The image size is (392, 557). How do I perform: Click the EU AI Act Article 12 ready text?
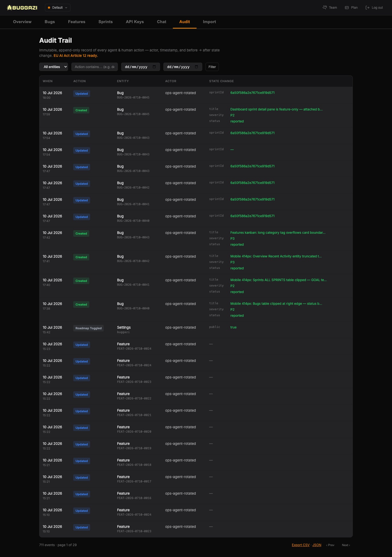click(x=76, y=56)
